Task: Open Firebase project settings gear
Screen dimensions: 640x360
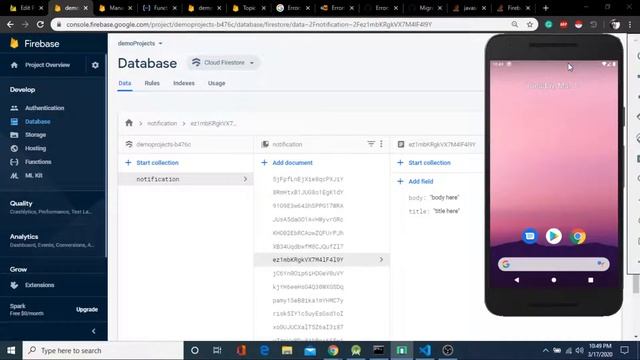Action: (x=95, y=65)
